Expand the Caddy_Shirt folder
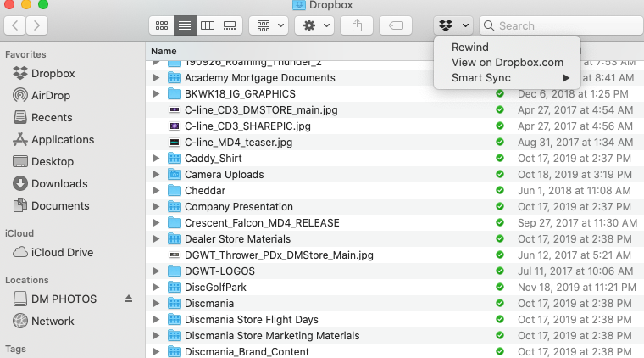 pyautogui.click(x=156, y=159)
